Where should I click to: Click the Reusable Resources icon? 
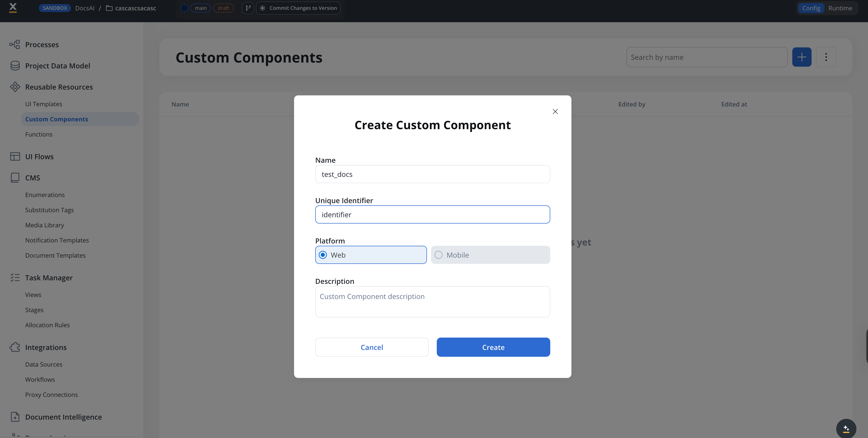pos(15,87)
